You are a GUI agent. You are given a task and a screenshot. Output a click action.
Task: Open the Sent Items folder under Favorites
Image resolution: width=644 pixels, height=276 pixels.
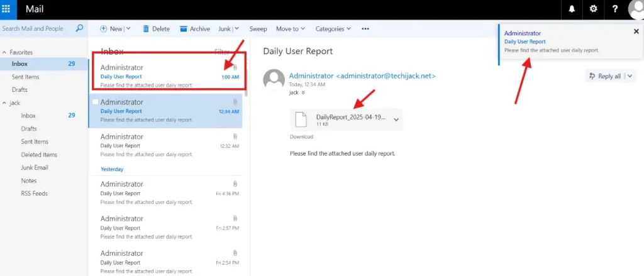[25, 77]
